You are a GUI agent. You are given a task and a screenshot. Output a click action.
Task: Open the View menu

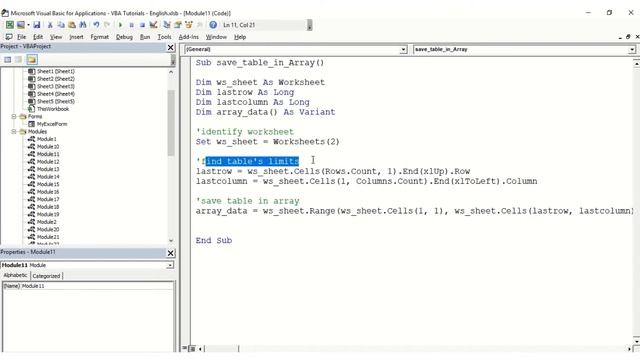[56, 37]
